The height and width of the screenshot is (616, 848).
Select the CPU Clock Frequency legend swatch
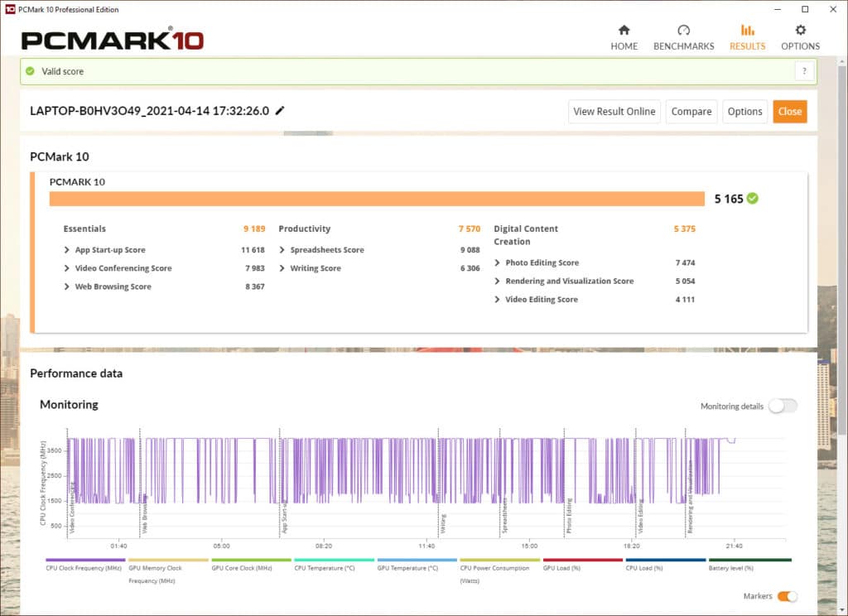[x=85, y=560]
